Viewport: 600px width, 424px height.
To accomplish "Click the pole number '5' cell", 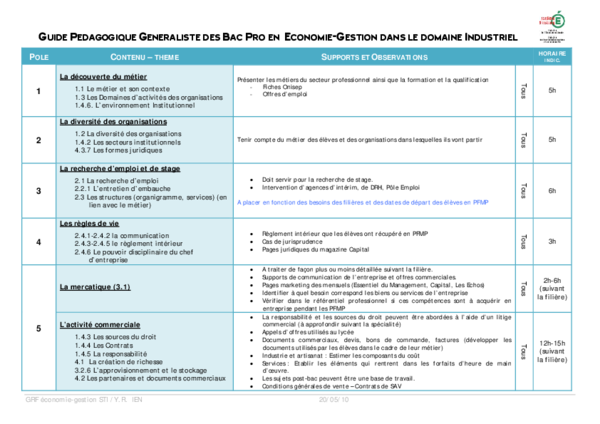I will (38, 328).
